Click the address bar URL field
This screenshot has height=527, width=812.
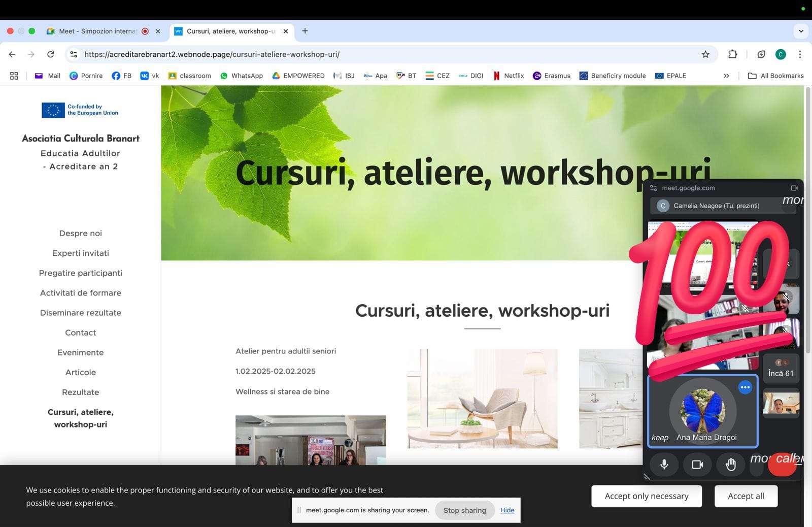[355, 54]
